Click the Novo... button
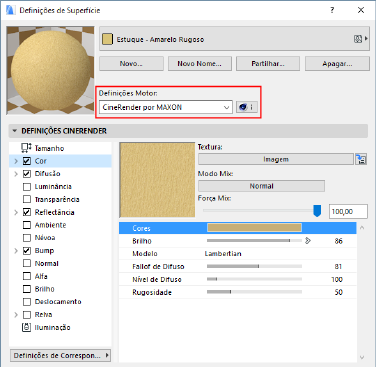Image resolution: width=376 pixels, height=367 pixels. [x=131, y=64]
